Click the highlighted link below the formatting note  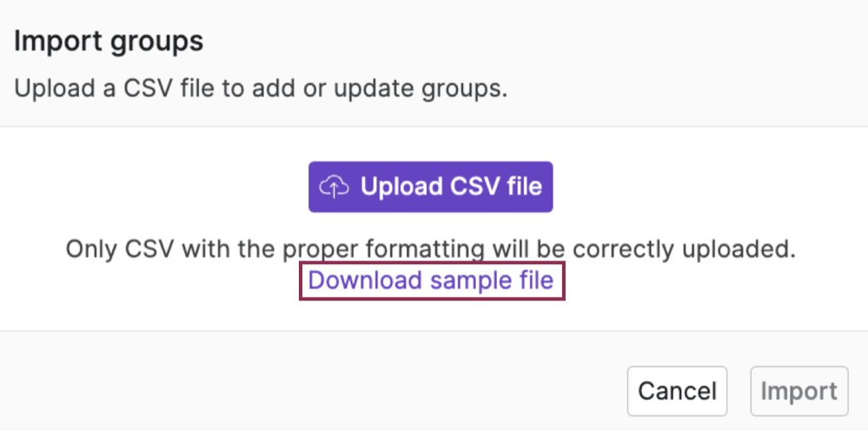431,281
